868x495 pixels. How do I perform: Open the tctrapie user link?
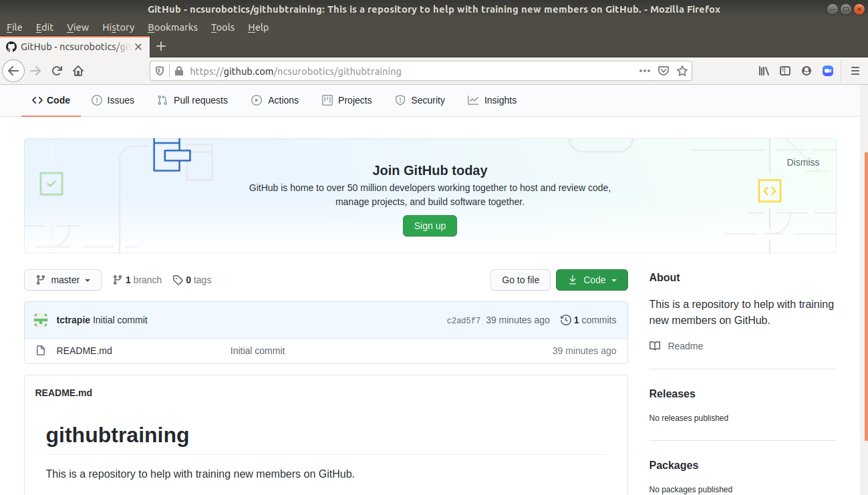[x=74, y=320]
